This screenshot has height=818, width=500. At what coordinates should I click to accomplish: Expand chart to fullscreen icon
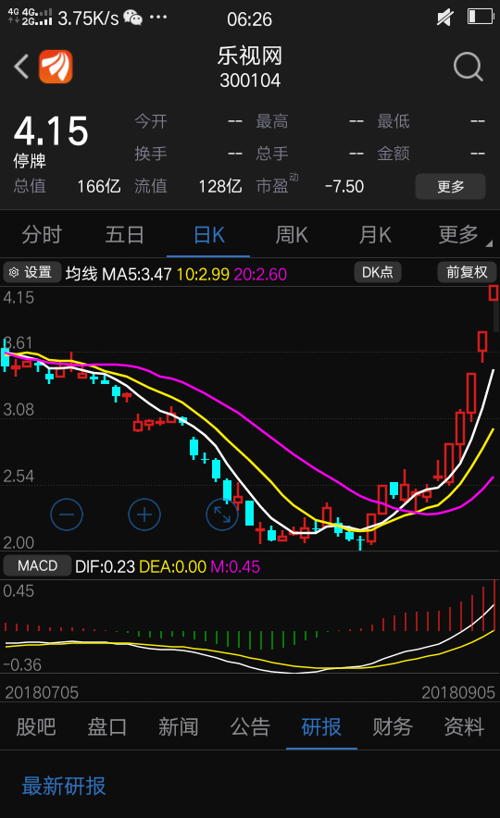222,514
